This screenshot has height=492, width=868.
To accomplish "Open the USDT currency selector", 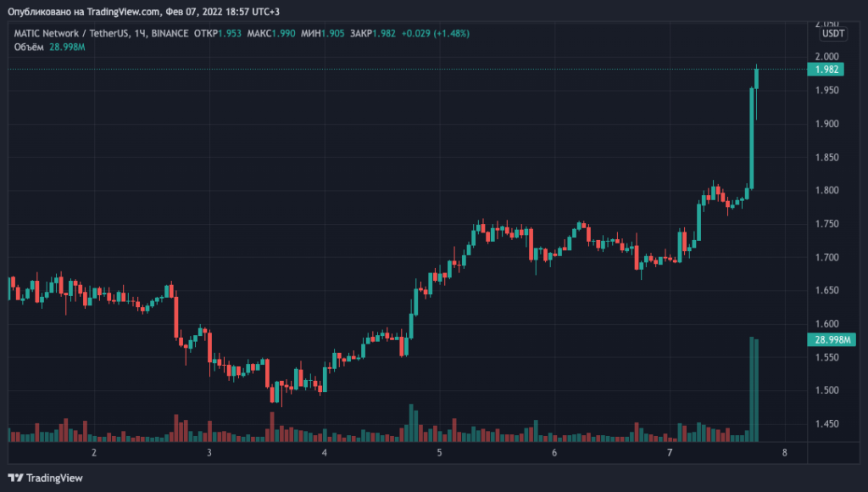I will point(834,34).
